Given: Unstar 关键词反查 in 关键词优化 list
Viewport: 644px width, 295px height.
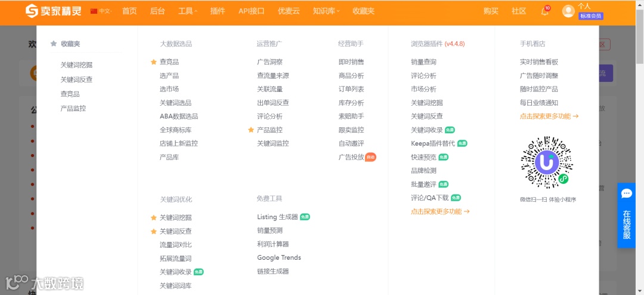Looking at the screenshot, I should pos(154,231).
